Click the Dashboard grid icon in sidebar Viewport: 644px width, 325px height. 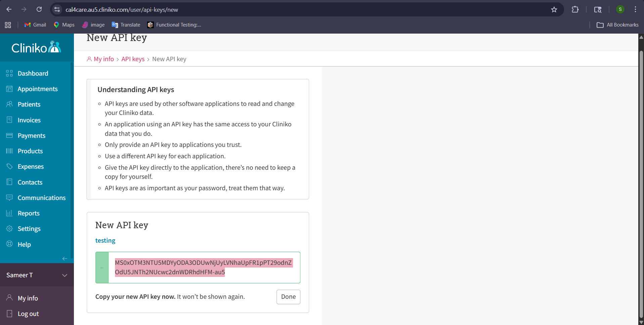click(9, 73)
